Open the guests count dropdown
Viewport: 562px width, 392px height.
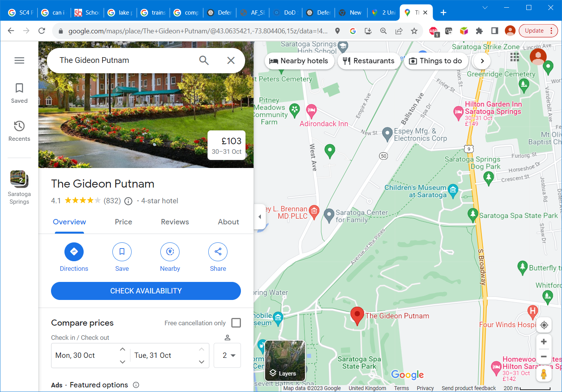pos(227,356)
